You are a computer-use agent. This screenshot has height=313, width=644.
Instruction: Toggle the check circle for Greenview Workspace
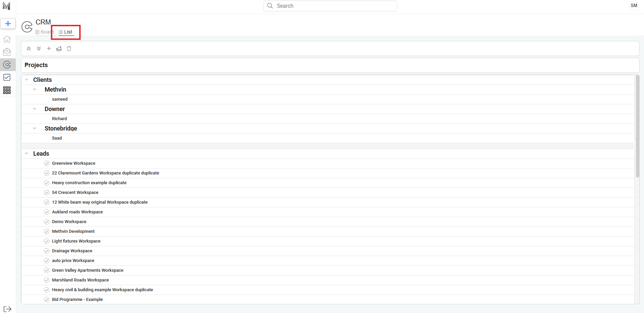click(x=47, y=163)
